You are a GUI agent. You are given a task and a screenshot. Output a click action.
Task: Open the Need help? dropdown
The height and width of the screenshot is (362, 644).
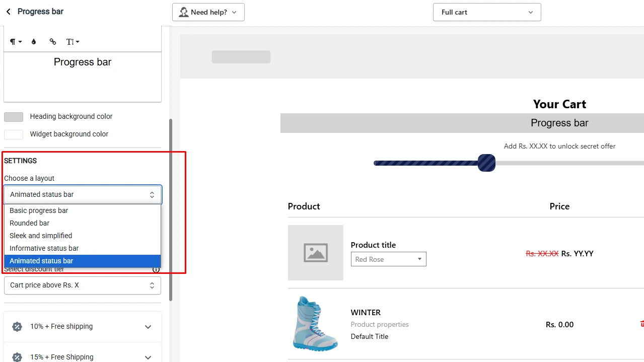[208, 12]
